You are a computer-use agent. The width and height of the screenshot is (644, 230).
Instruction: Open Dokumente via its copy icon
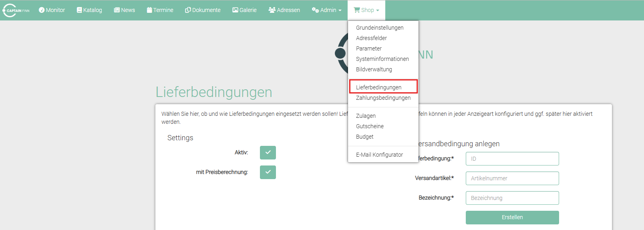pyautogui.click(x=188, y=10)
